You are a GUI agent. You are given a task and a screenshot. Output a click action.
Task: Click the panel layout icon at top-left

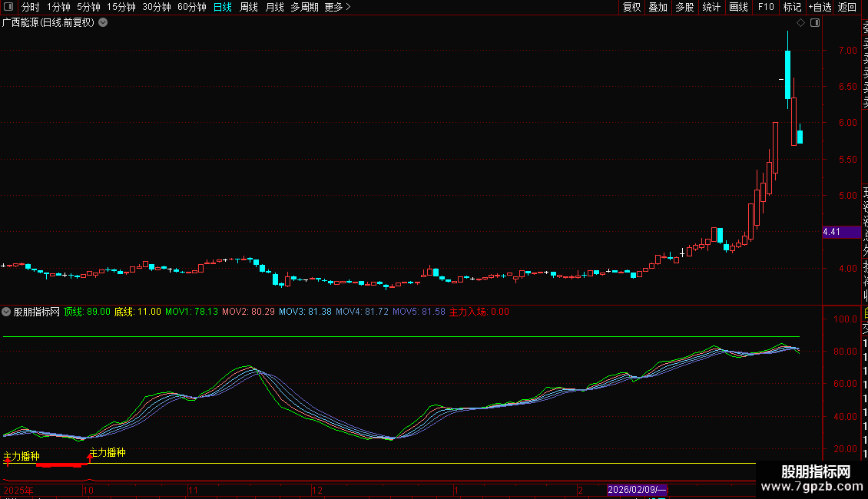[8, 7]
